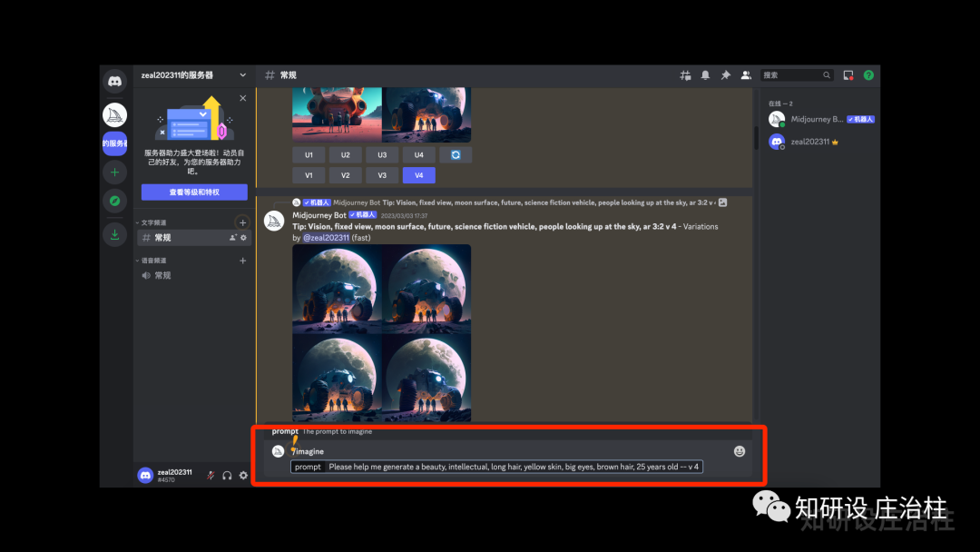Open inbox icon in header
This screenshot has height=552, width=980.
848,75
